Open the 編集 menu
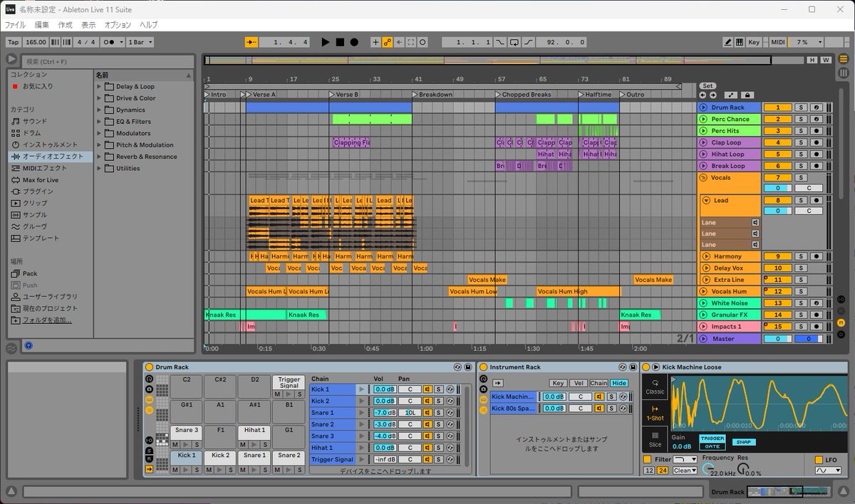This screenshot has height=504, width=855. click(42, 24)
